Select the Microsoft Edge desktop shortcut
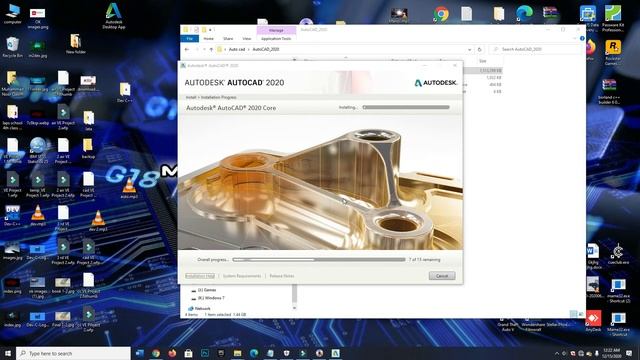The width and height of the screenshot is (640, 360). pos(524,13)
